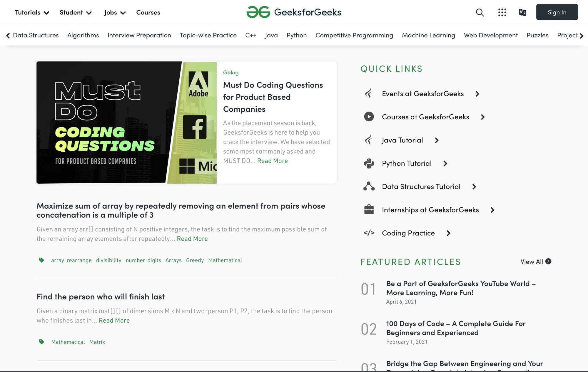The width and height of the screenshot is (588, 372).
Task: Click the Arrays tag
Action: (x=173, y=260)
